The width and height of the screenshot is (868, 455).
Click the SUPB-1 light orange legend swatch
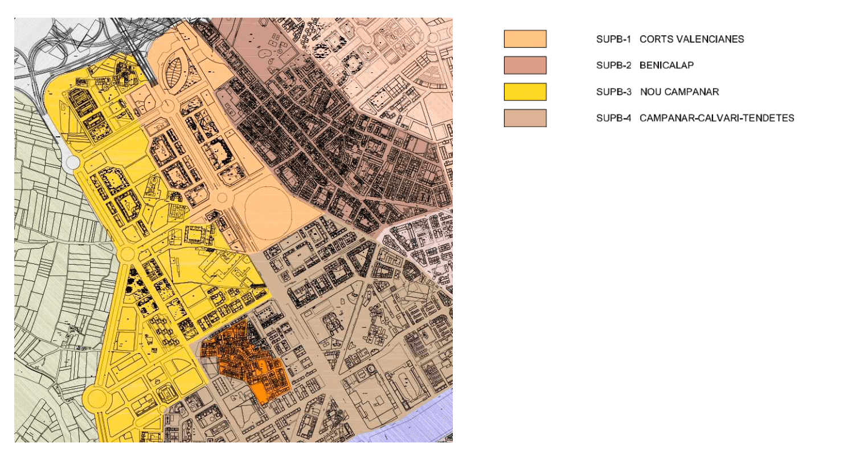pos(525,39)
